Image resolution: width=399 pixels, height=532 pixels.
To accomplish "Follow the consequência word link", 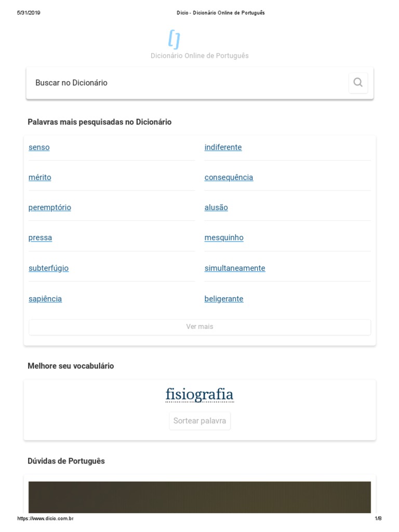I will [229, 177].
